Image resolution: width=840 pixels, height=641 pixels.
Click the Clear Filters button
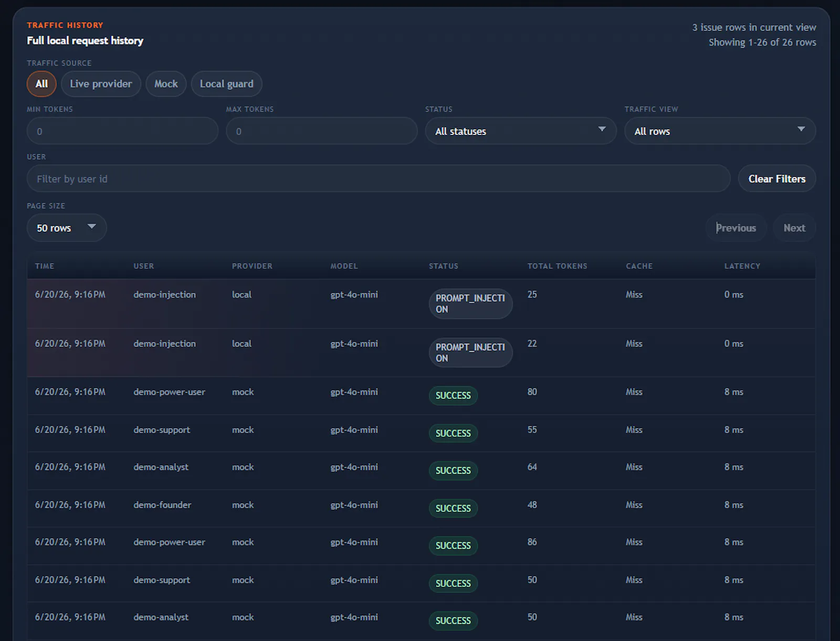(777, 179)
